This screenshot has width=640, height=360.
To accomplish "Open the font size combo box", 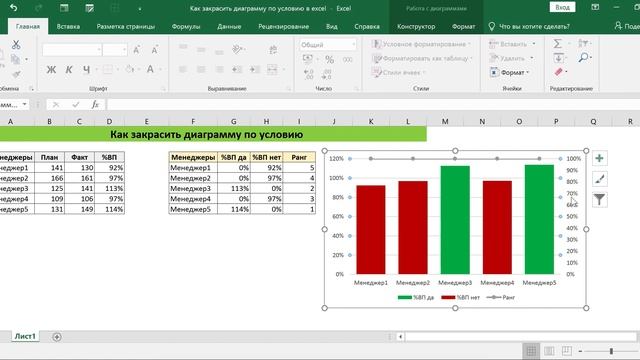I will click(115, 50).
